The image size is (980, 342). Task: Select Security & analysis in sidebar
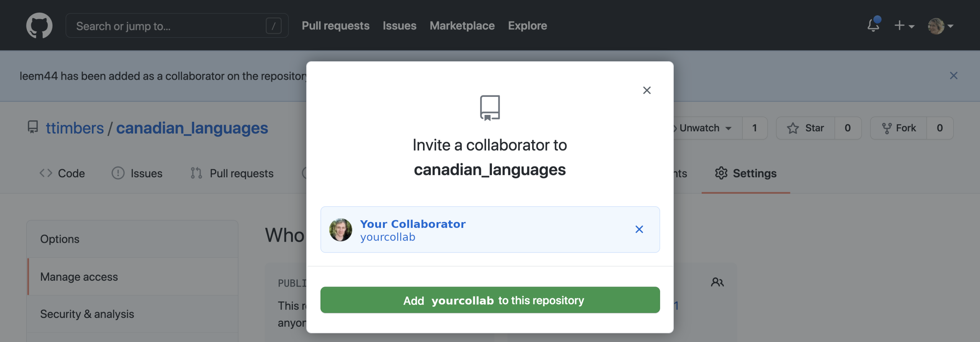coord(87,314)
